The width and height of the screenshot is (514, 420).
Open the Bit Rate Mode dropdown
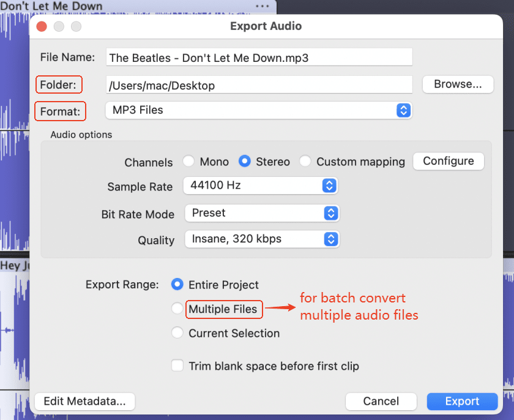pos(261,213)
